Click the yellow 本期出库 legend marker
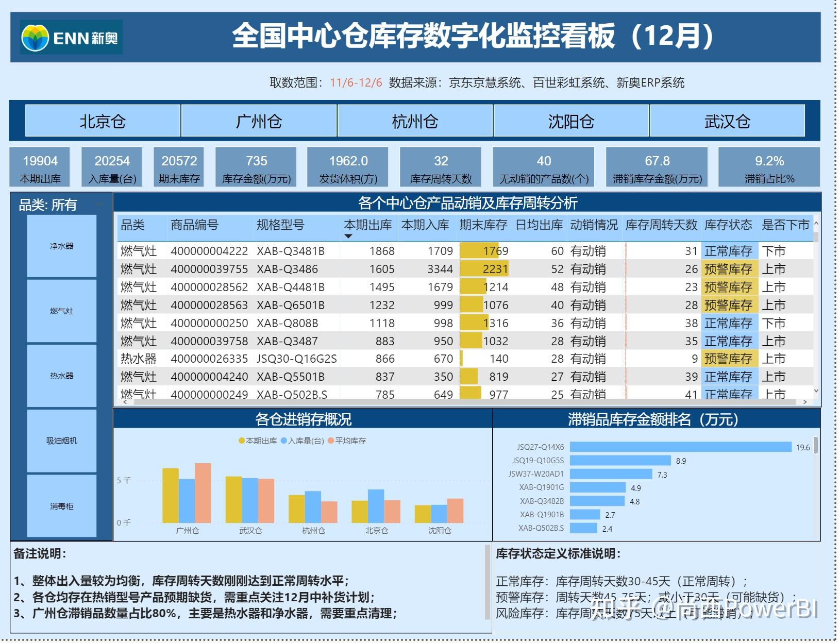Image resolution: width=840 pixels, height=643 pixels. point(241,441)
